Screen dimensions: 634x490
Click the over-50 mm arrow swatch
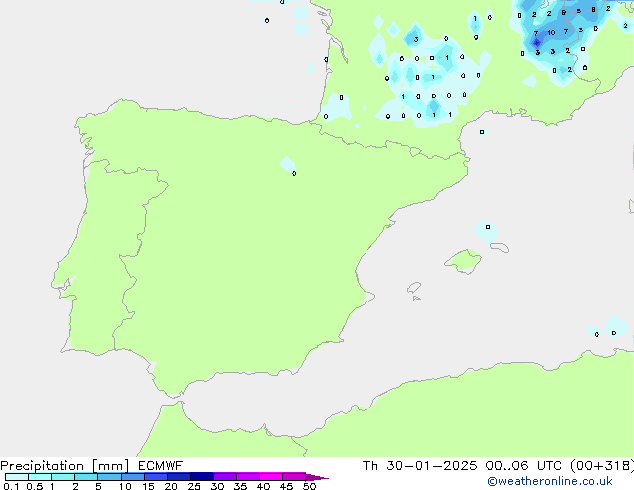[x=317, y=477]
